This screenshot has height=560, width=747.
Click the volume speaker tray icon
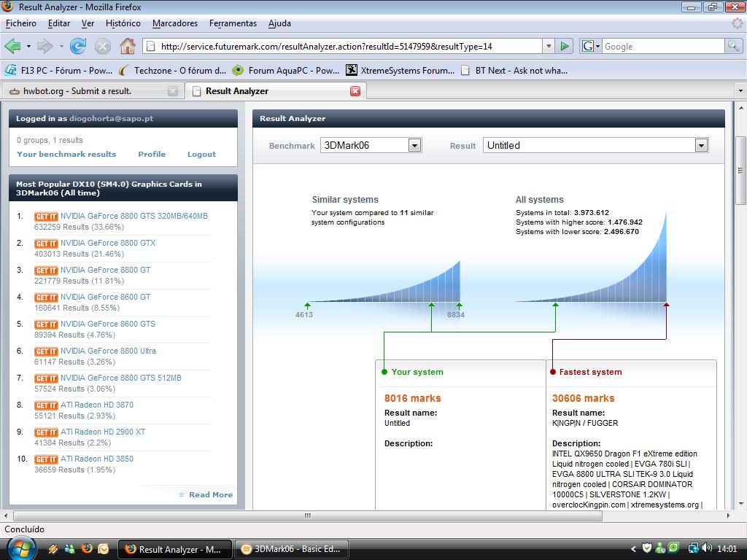pyautogui.click(x=707, y=548)
